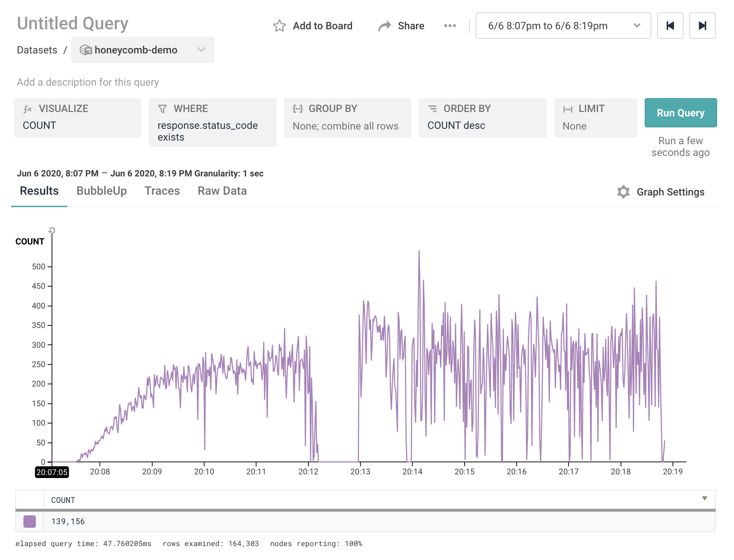The image size is (734, 560).
Task: Click the 500 y-axis label
Action: (38, 266)
